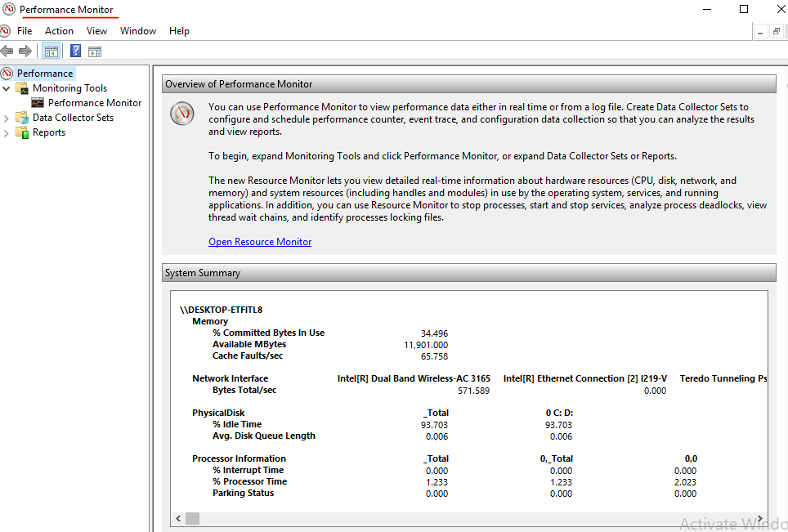This screenshot has height=532, width=788.
Task: Click the '% Committed Bytes In Use' label
Action: tap(268, 333)
